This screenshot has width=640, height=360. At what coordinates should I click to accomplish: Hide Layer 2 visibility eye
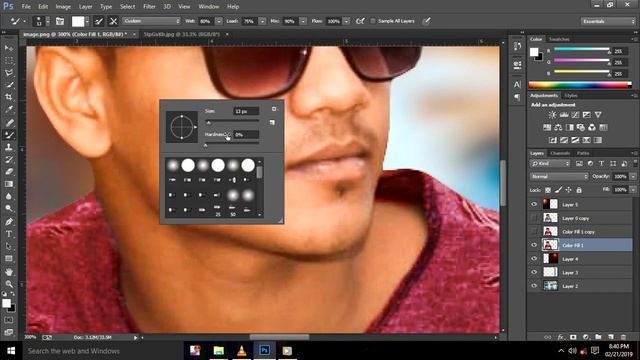(534, 286)
